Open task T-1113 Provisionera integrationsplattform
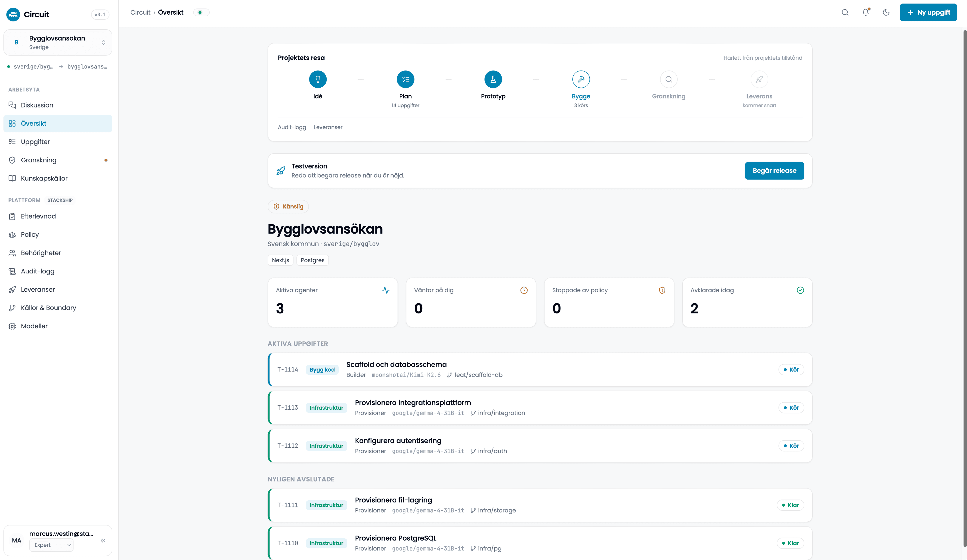Viewport: 967px width, 560px height. point(540,407)
